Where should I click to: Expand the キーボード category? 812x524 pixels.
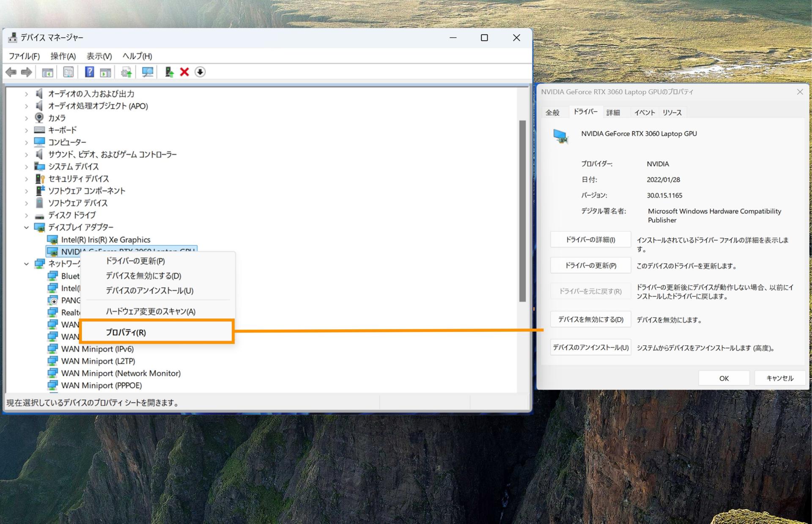click(x=26, y=130)
